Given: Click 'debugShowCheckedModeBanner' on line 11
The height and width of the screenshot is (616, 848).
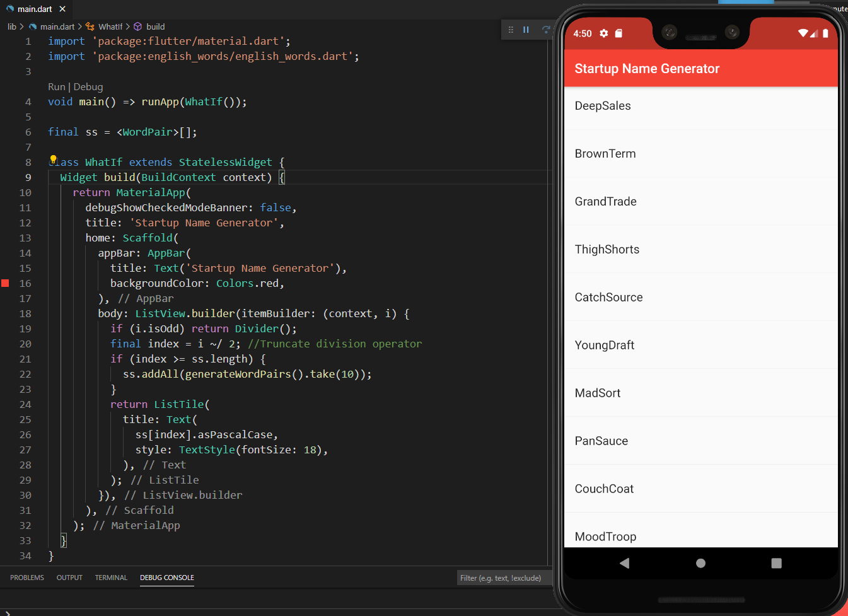Looking at the screenshot, I should tap(166, 207).
